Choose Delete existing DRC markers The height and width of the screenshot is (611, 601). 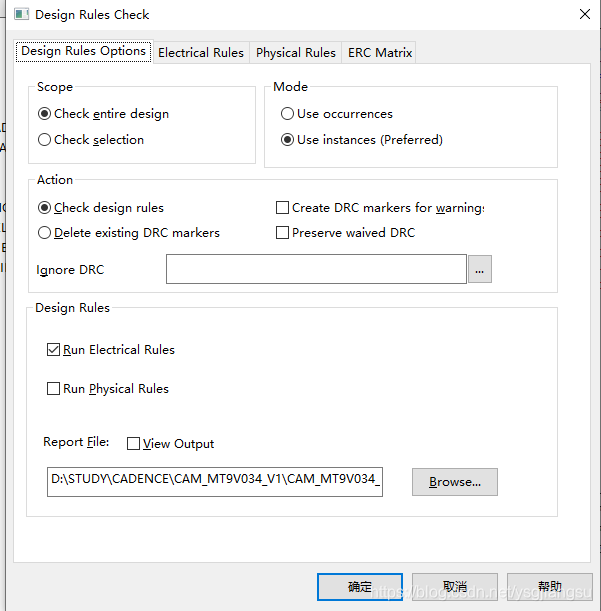click(x=45, y=233)
